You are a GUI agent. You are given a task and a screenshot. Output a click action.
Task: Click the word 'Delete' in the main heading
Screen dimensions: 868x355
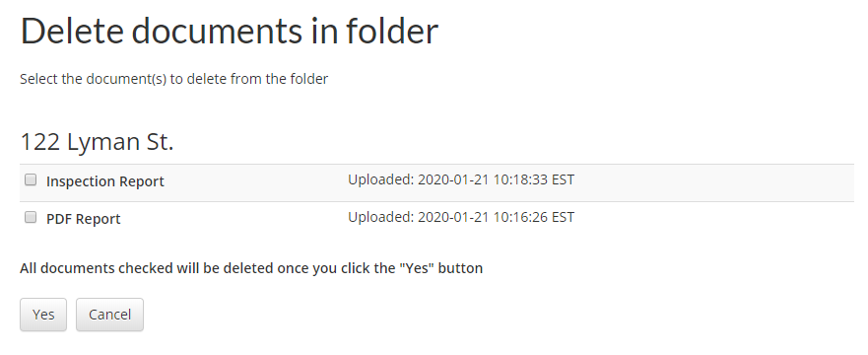click(x=72, y=31)
